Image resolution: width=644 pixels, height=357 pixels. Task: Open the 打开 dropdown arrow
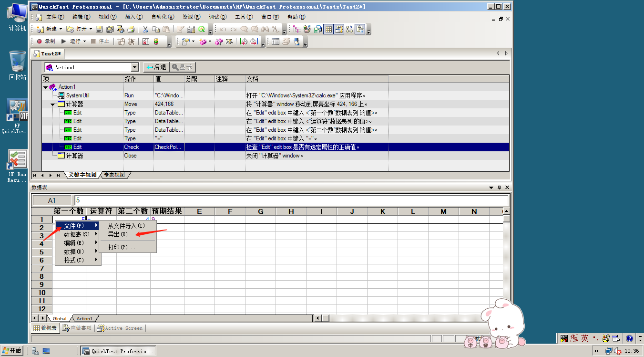[91, 29]
